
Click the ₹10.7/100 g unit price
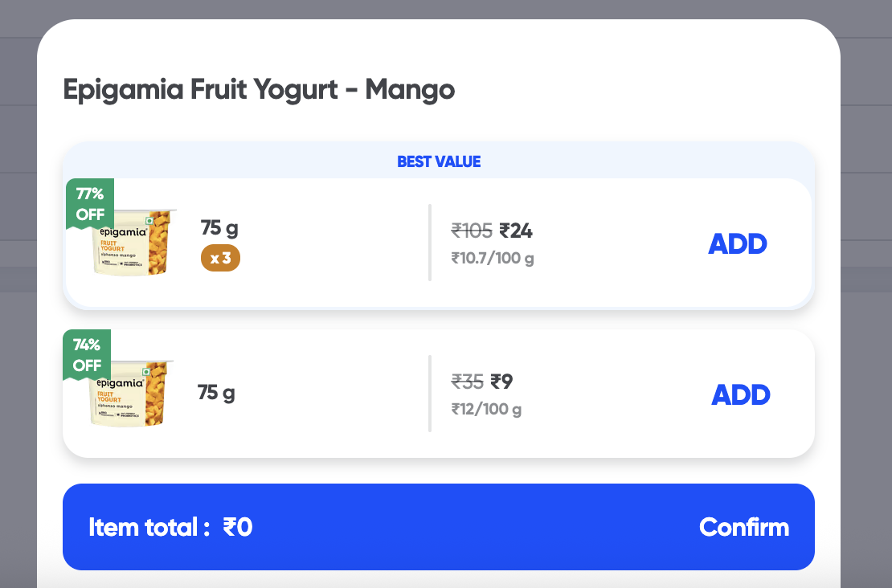(493, 259)
